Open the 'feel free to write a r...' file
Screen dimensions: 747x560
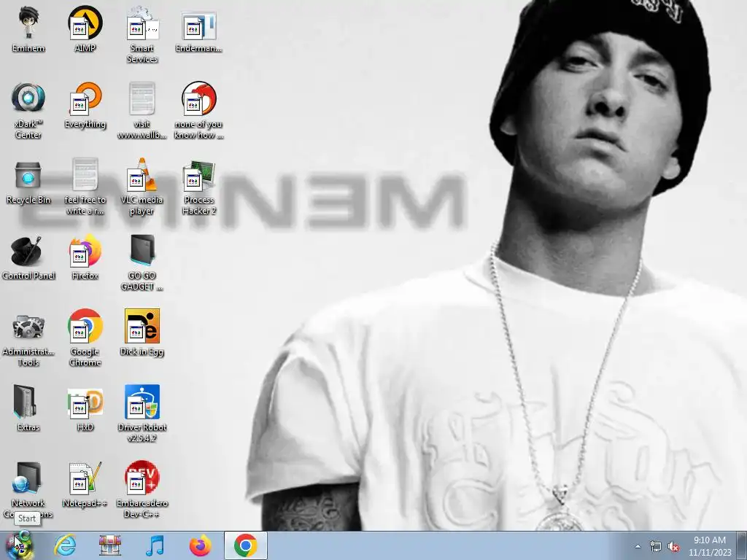coord(85,187)
